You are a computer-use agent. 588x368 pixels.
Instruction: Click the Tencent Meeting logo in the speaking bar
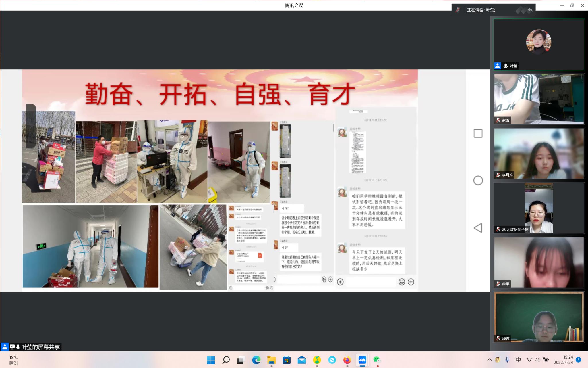(520, 10)
